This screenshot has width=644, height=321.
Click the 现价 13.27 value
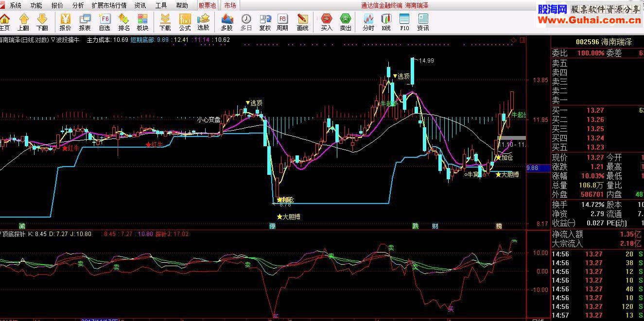pyautogui.click(x=594, y=157)
